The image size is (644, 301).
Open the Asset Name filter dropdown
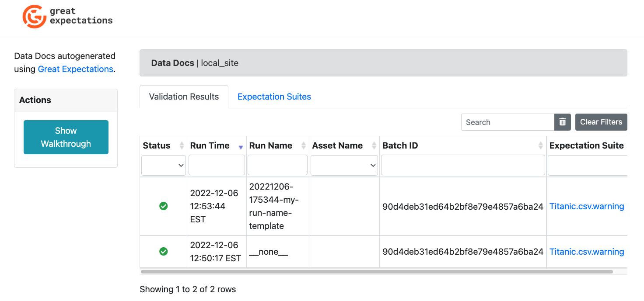[344, 165]
